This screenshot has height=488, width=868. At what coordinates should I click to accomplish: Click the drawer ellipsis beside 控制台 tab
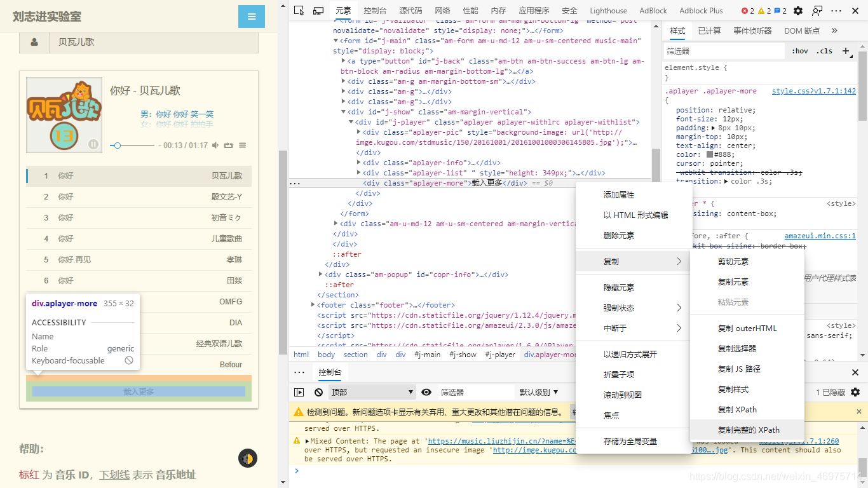point(299,372)
